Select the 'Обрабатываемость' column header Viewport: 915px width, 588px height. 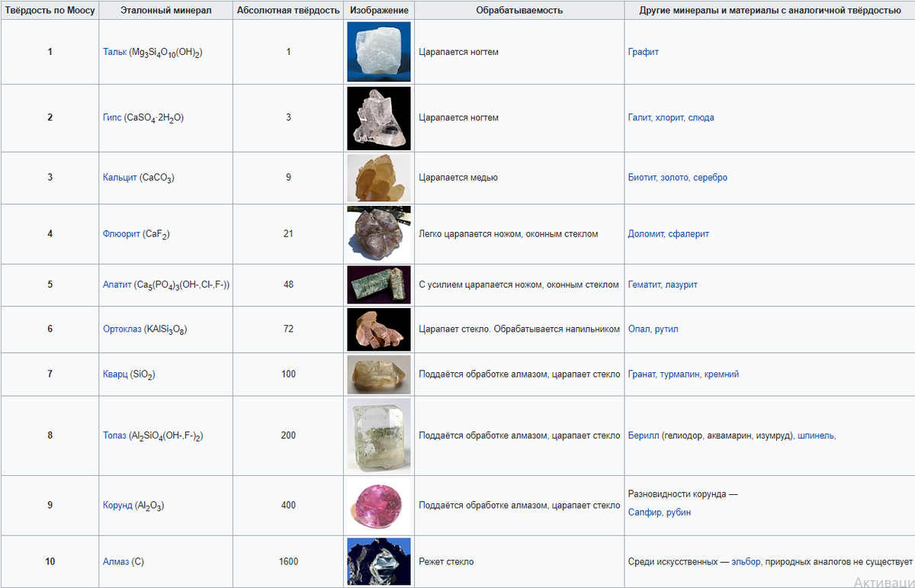click(519, 11)
